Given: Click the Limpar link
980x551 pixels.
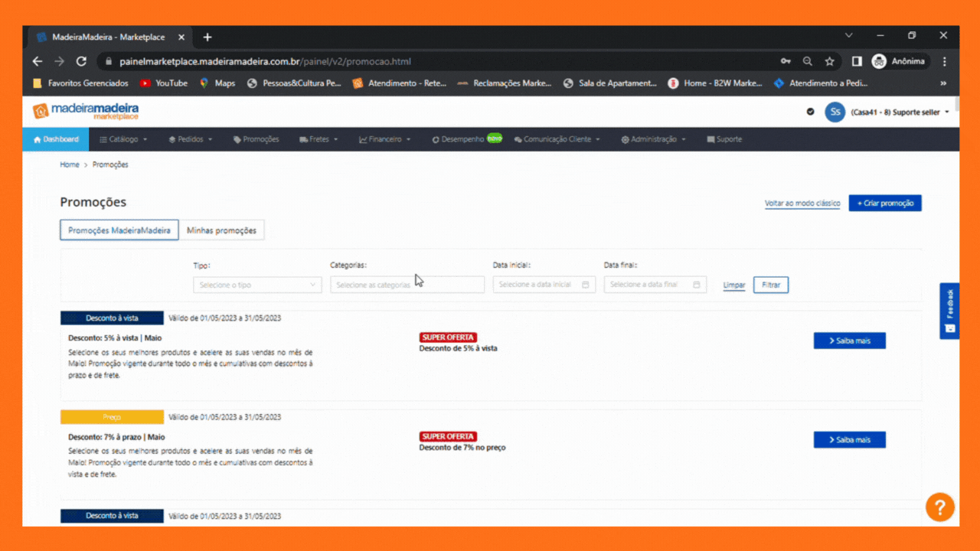Looking at the screenshot, I should 734,285.
